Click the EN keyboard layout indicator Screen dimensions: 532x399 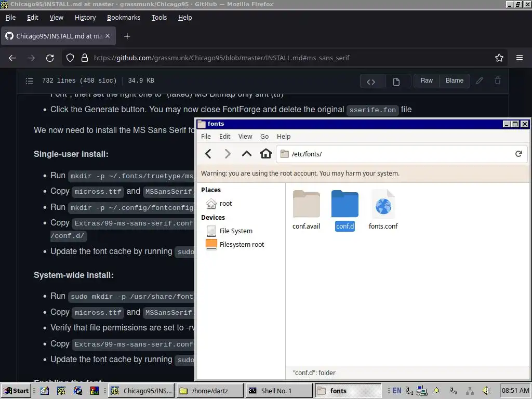pyautogui.click(x=396, y=391)
